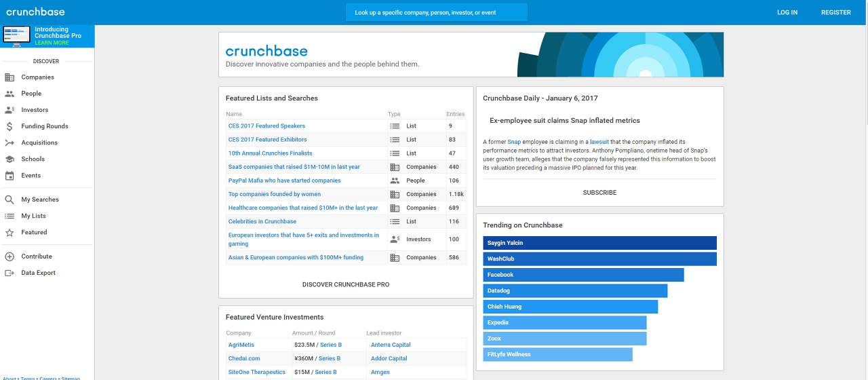
Task: Click companies icon in Asian & European companies row
Action: (x=395, y=258)
